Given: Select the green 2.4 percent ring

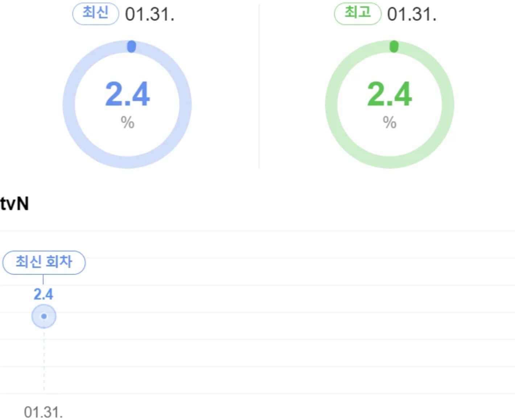Looking at the screenshot, I should (390, 104).
